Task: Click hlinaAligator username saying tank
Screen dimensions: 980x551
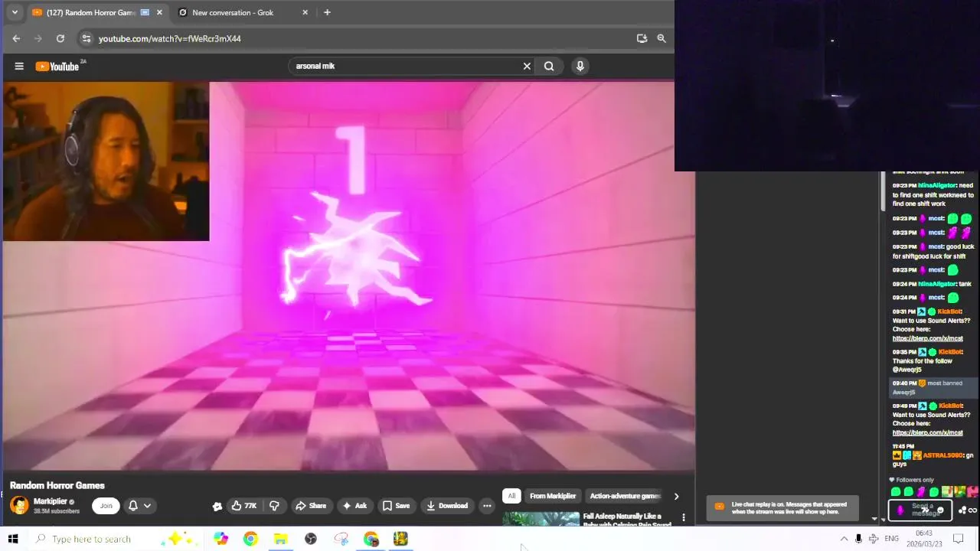Action: pyautogui.click(x=937, y=284)
